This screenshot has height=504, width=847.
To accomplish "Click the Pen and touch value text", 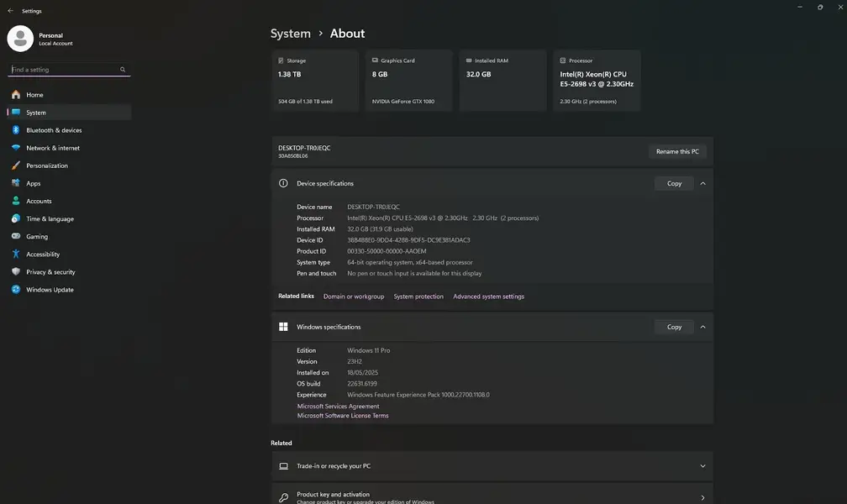I will coord(414,273).
